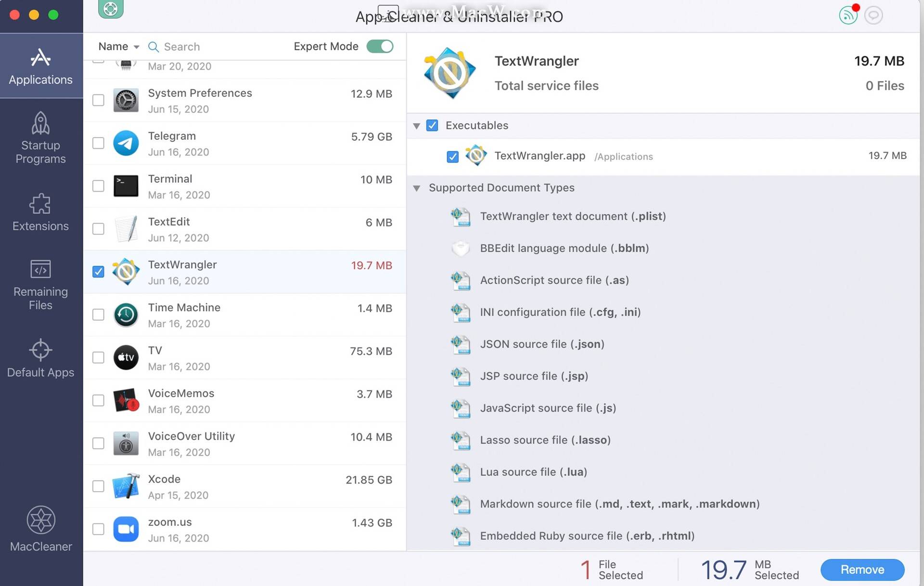Click the large TextWrangler header icon
Screen dimensions: 924x586
[x=449, y=73]
